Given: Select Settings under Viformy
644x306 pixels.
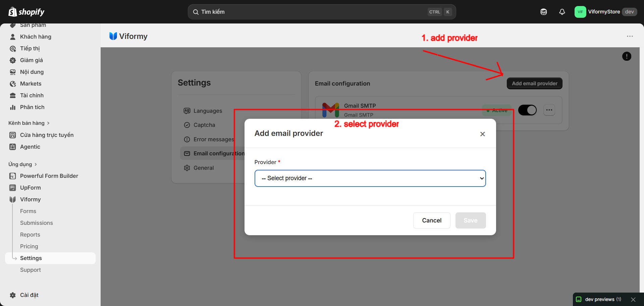Looking at the screenshot, I should pyautogui.click(x=50, y=258).
